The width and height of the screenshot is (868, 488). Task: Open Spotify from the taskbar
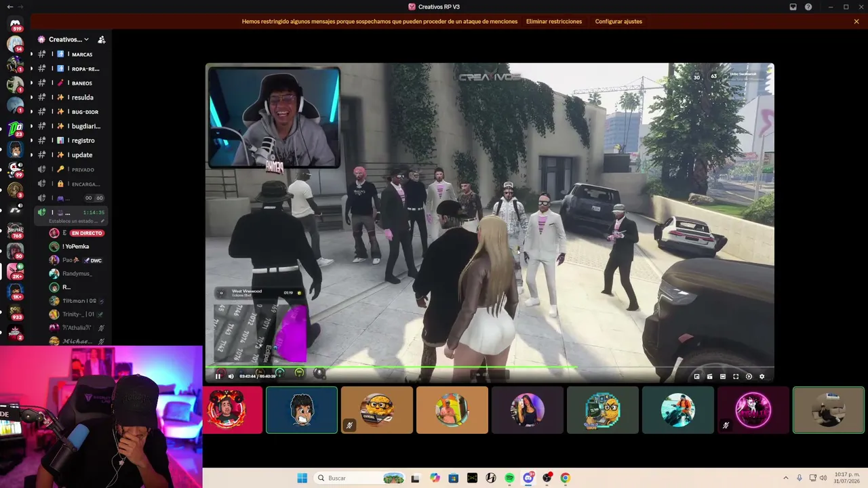pyautogui.click(x=509, y=478)
